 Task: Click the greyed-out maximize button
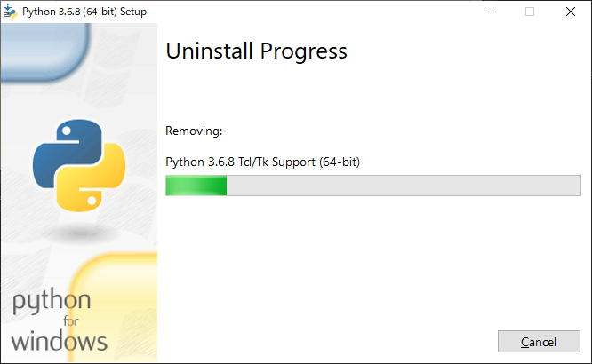click(x=530, y=12)
